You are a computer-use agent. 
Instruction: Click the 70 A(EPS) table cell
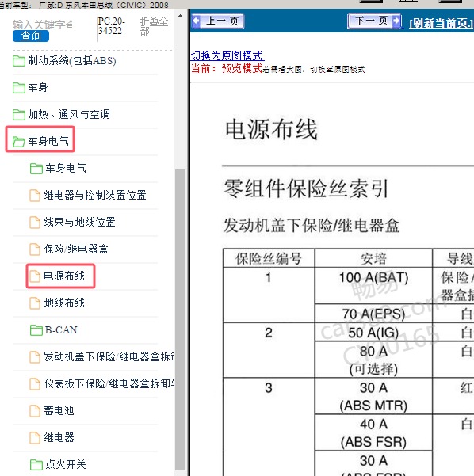[374, 314]
